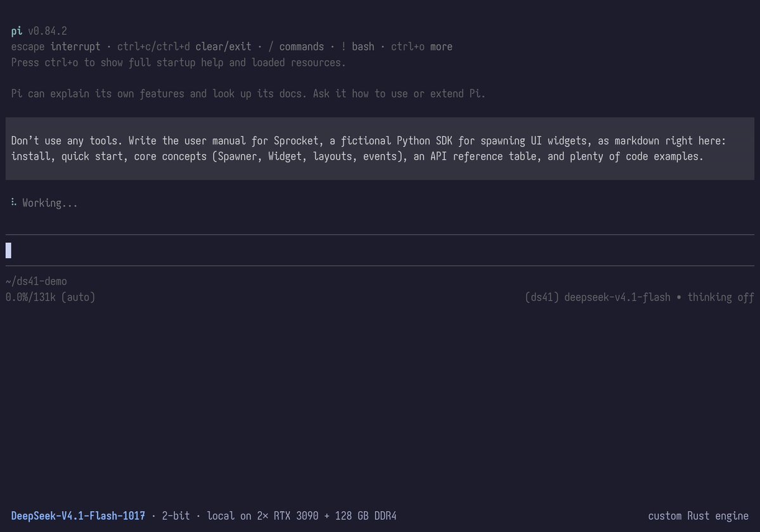Click the "custom Rust engine" label
760x532 pixels.
coord(698,516)
